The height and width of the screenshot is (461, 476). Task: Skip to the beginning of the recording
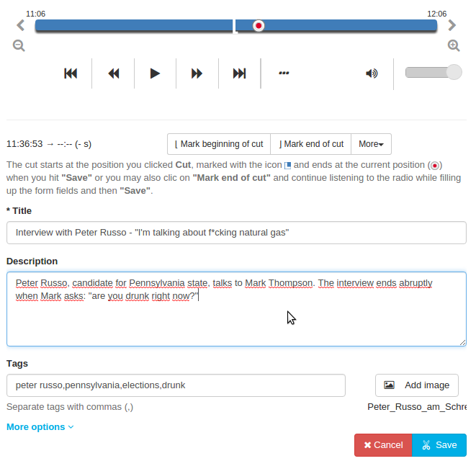(x=71, y=73)
